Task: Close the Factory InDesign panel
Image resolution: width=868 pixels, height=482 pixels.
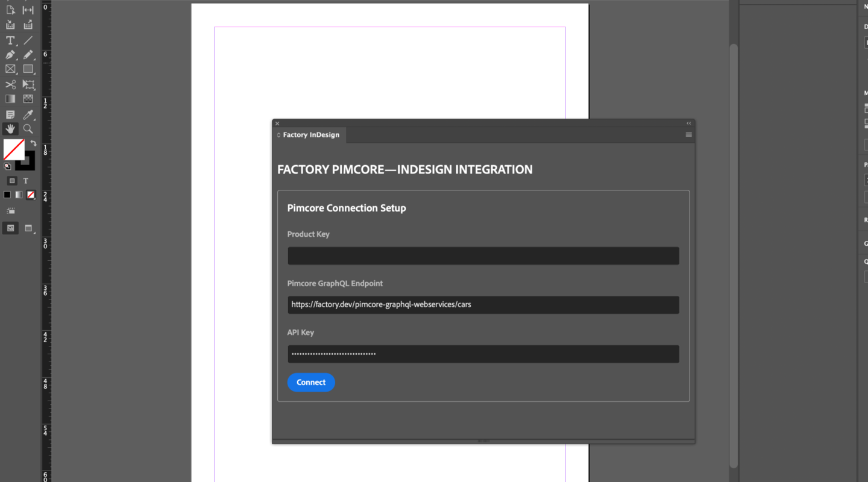Action: click(277, 124)
